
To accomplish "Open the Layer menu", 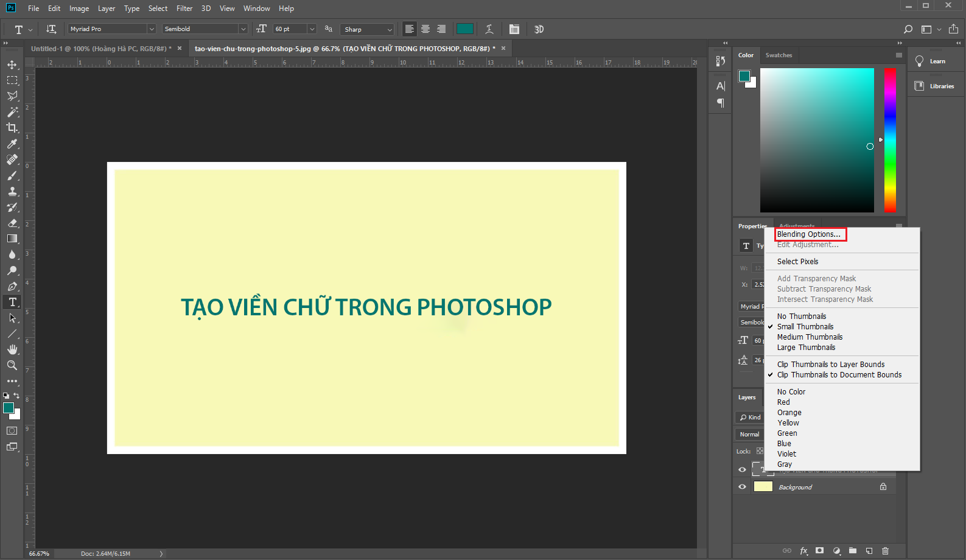I will coord(107,9).
